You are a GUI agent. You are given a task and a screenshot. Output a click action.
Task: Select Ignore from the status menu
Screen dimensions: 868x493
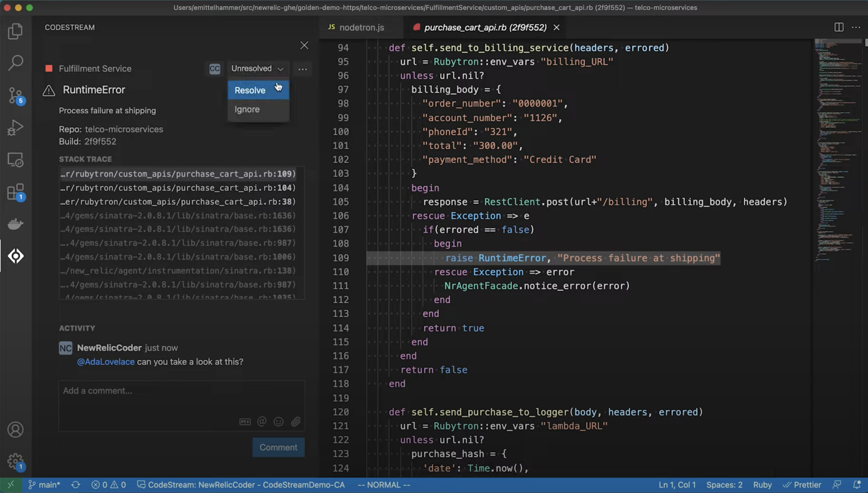247,109
